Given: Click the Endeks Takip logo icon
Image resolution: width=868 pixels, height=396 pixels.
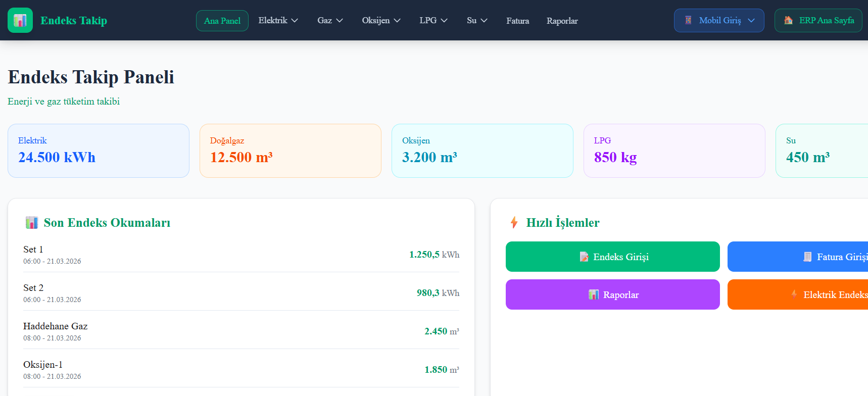Looking at the screenshot, I should [x=20, y=20].
